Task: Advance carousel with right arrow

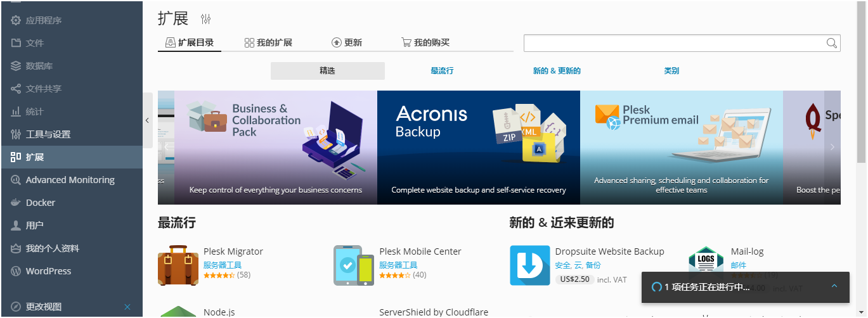Action: click(832, 147)
